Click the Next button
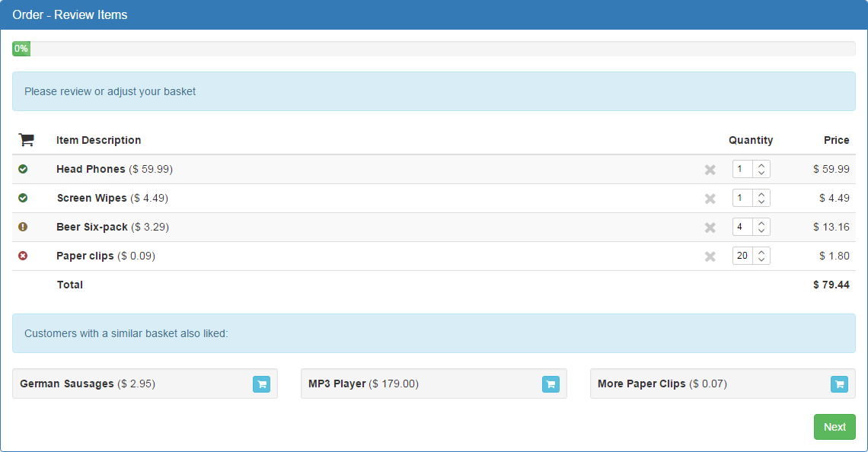The width and height of the screenshot is (868, 452). tap(834, 427)
